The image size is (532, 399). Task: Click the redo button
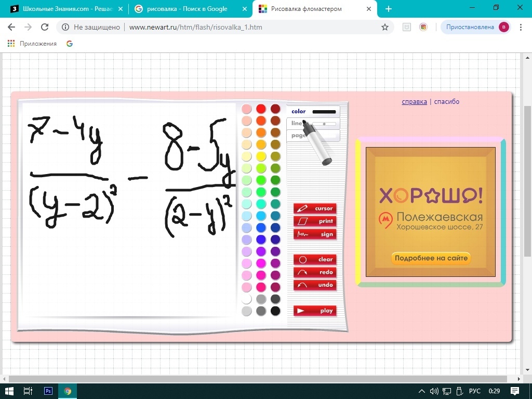(x=315, y=272)
